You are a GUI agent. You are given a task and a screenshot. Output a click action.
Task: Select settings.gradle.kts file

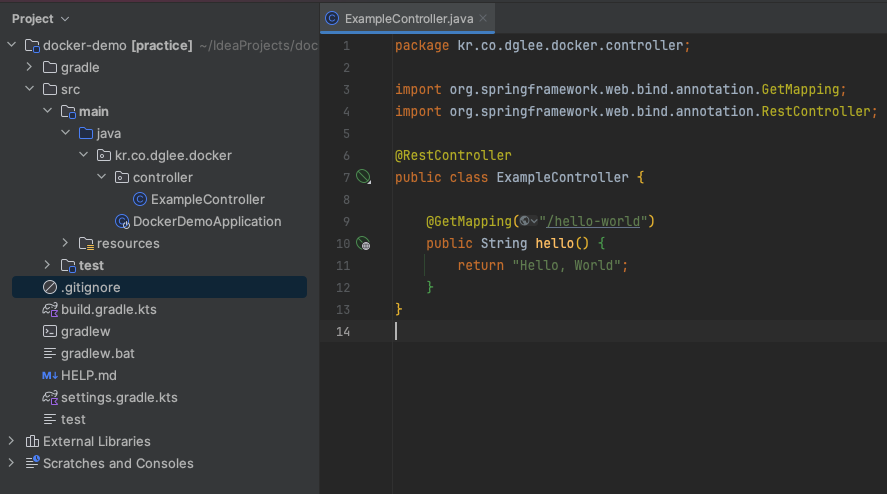click(x=119, y=398)
